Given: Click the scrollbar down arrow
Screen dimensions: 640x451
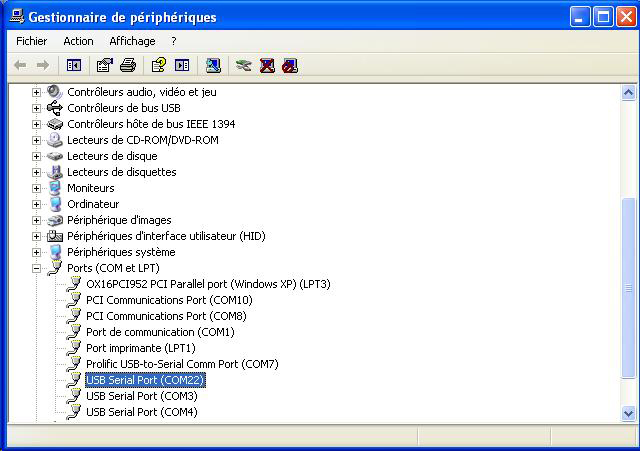Looking at the screenshot, I should pyautogui.click(x=629, y=414).
